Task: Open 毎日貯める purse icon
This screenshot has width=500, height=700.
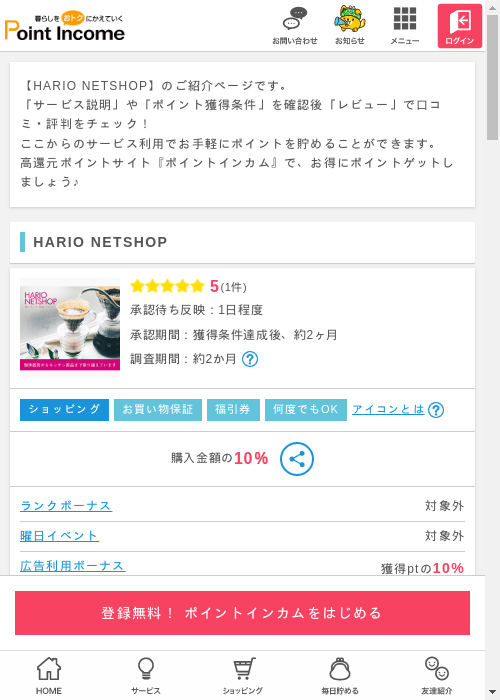Action: 340,675
